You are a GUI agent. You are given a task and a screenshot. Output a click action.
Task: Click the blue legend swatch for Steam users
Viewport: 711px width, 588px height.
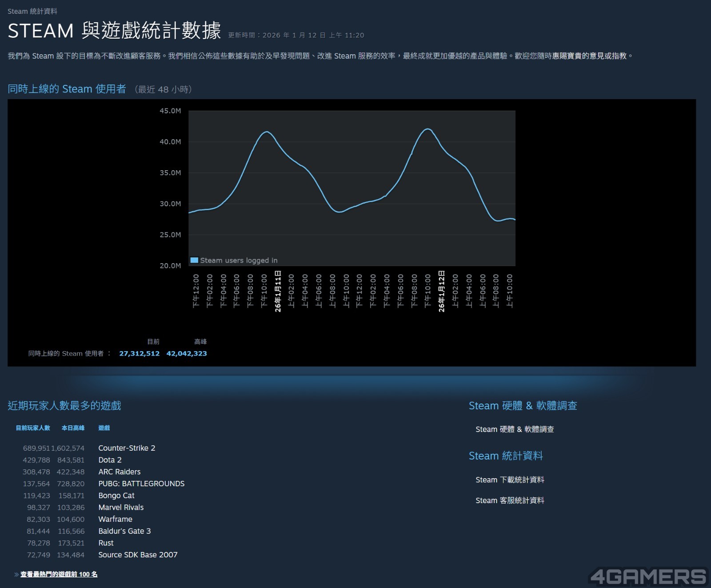click(194, 260)
